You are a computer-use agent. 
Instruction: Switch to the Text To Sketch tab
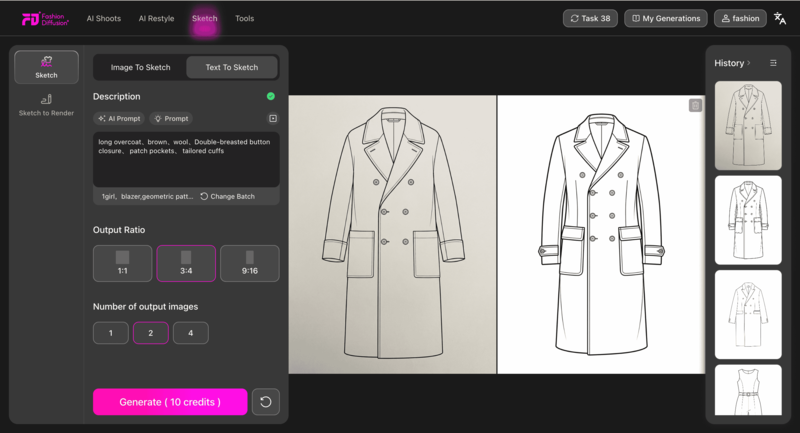point(232,67)
